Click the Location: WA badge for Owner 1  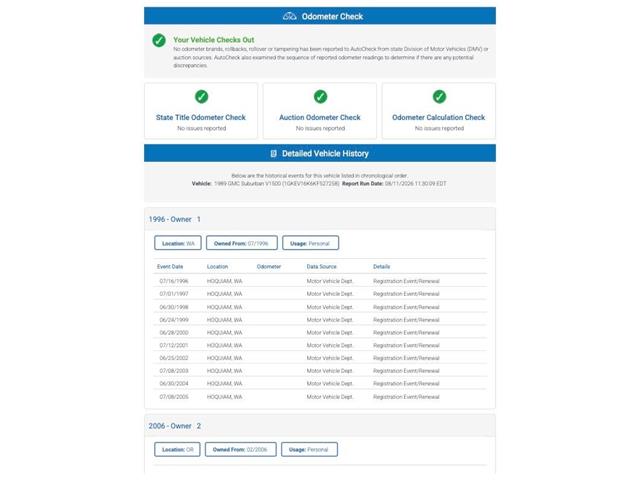pyautogui.click(x=178, y=243)
